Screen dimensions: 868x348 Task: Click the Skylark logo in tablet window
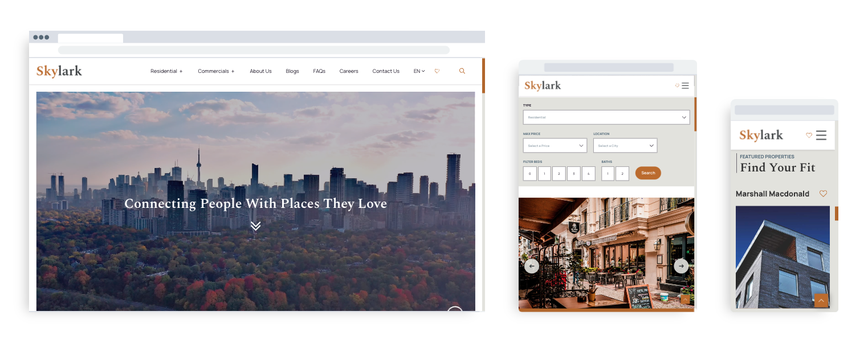pos(543,85)
